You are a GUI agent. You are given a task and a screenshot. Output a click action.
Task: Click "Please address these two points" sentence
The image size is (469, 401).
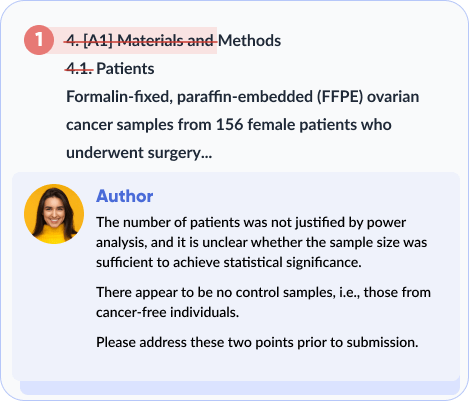tap(257, 342)
